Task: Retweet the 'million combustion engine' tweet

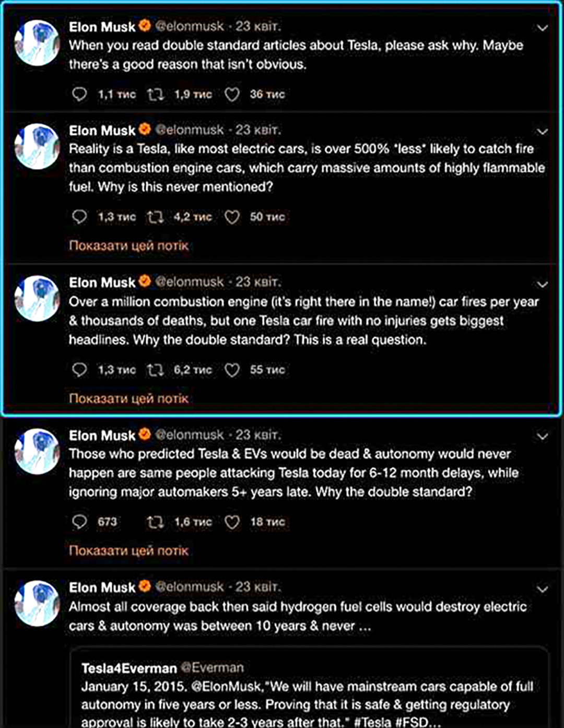Action: tap(155, 370)
